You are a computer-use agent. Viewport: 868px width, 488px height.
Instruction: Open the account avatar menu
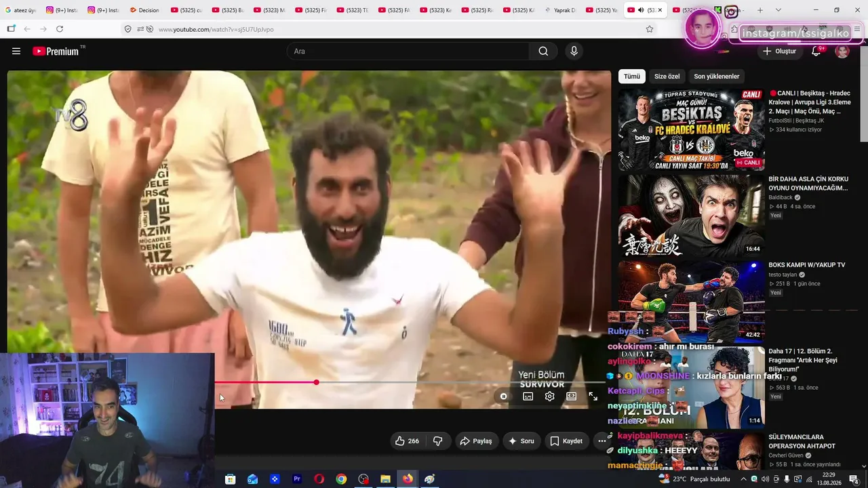coord(842,52)
